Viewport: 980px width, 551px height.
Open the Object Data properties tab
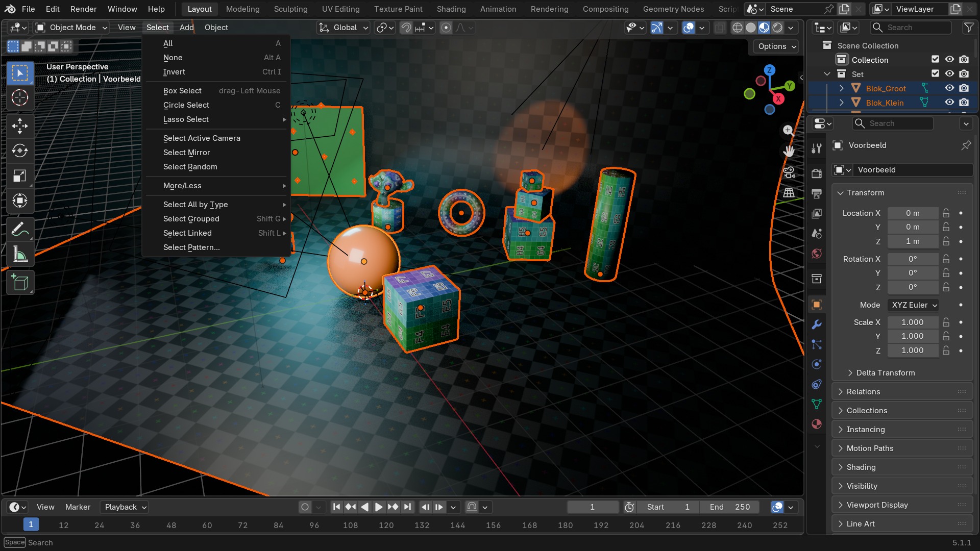(x=817, y=404)
